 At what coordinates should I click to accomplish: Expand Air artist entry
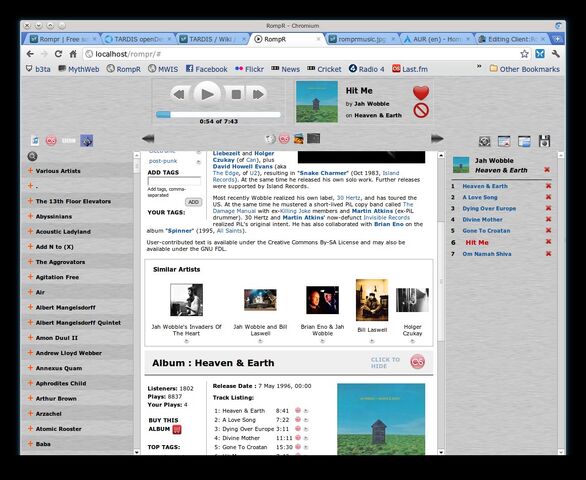click(30, 292)
